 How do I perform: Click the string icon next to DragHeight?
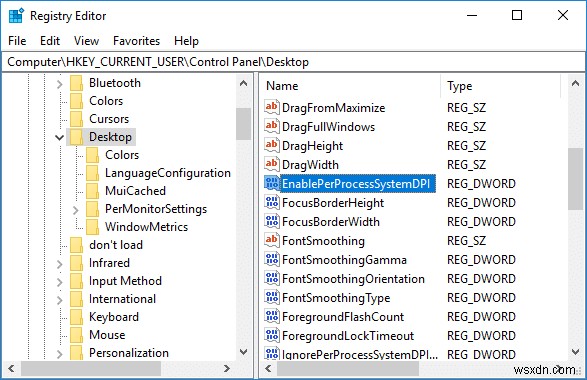(x=272, y=145)
